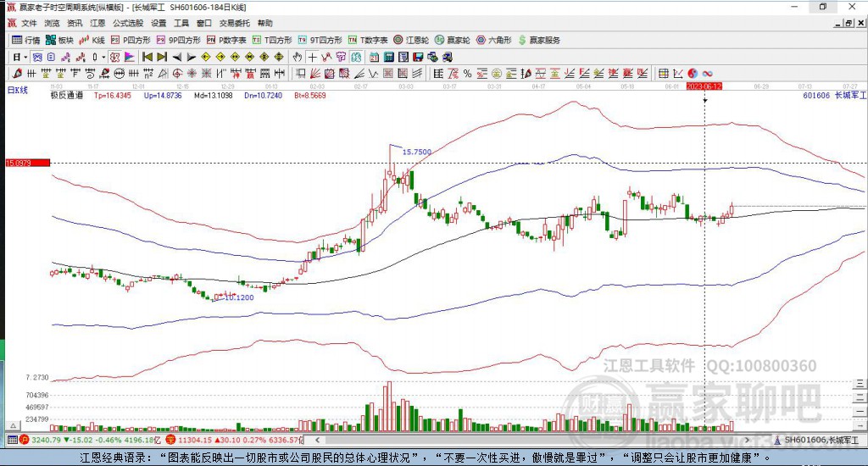Image resolution: width=868 pixels, height=466 pixels.
Task: Open the 赢家轮 tool
Action: 453,40
